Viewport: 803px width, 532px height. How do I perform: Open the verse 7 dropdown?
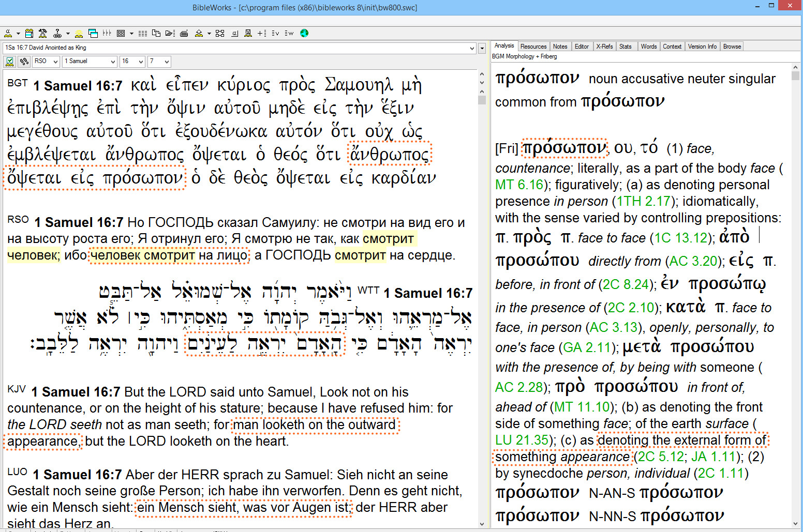pyautogui.click(x=167, y=62)
